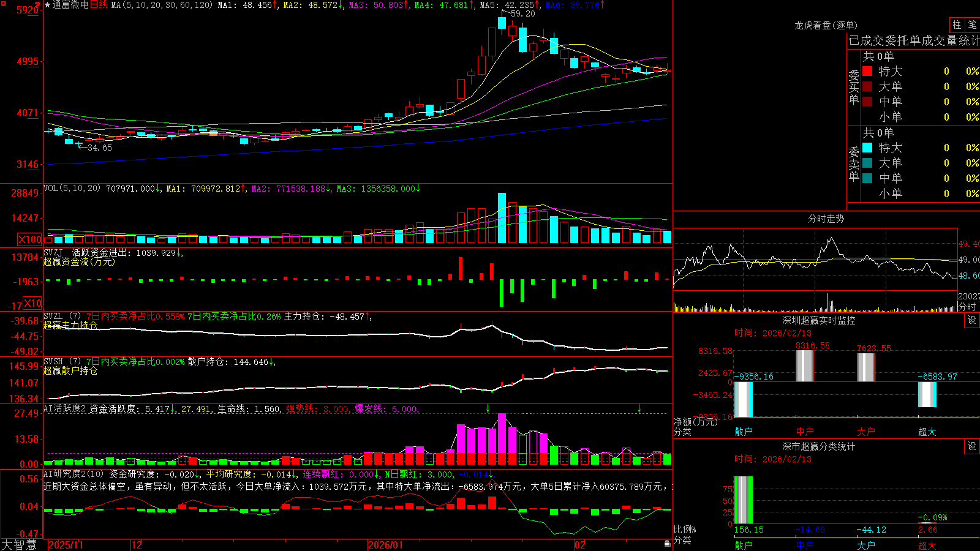Click the red 特大 buy-order color swatch
This screenshot has width=980, height=551.
click(867, 71)
